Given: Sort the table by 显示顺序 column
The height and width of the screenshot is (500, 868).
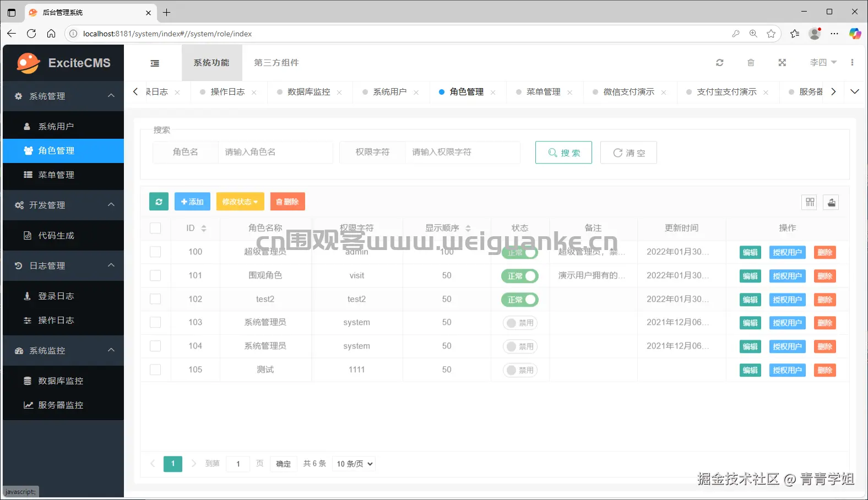Looking at the screenshot, I should 468,228.
